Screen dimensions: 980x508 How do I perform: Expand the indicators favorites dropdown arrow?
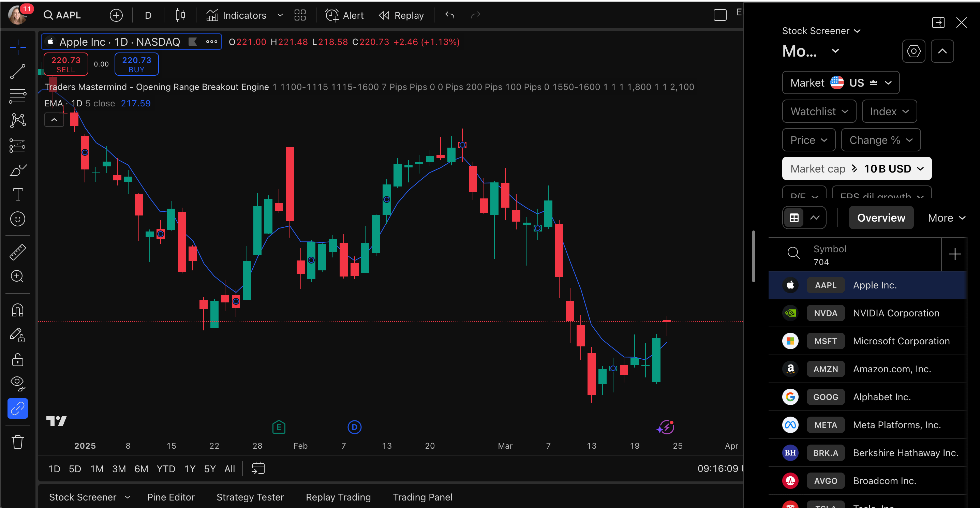pos(280,15)
